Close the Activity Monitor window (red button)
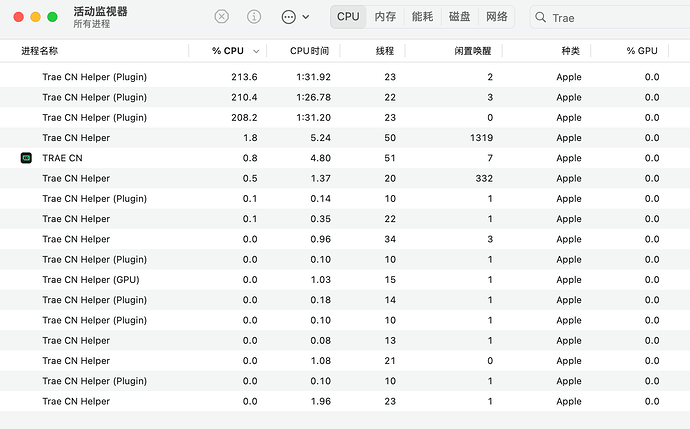The image size is (690, 429). pos(18,17)
